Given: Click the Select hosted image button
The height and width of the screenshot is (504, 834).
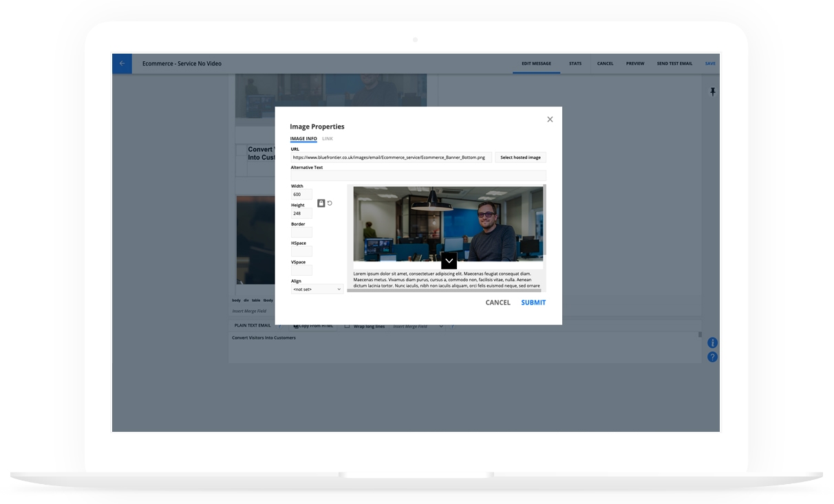Looking at the screenshot, I should coord(520,157).
